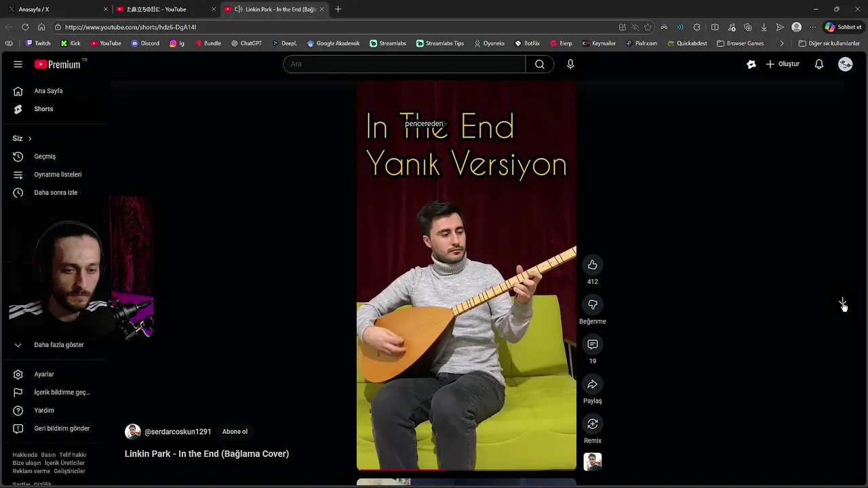
Task: Mute the Linkin Park tab's speaker icon
Action: (x=239, y=9)
